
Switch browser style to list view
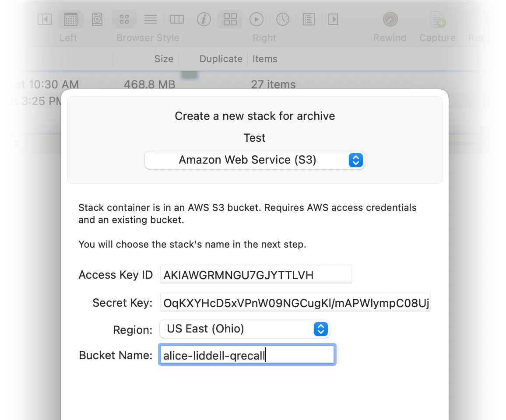(151, 19)
